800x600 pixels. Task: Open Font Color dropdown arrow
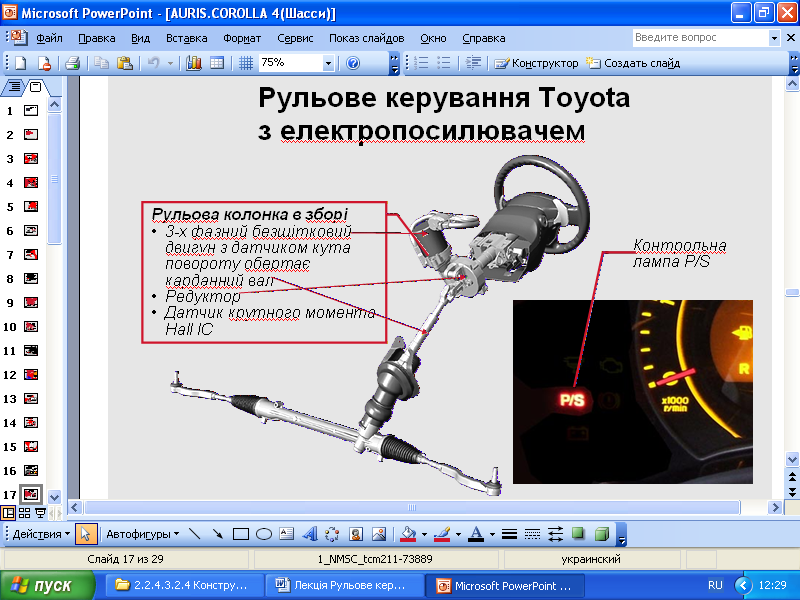click(x=492, y=535)
